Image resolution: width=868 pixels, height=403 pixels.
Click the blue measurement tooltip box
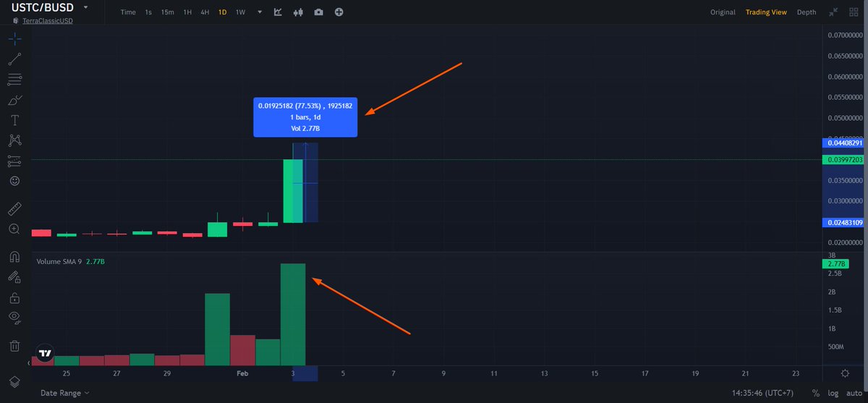[305, 117]
